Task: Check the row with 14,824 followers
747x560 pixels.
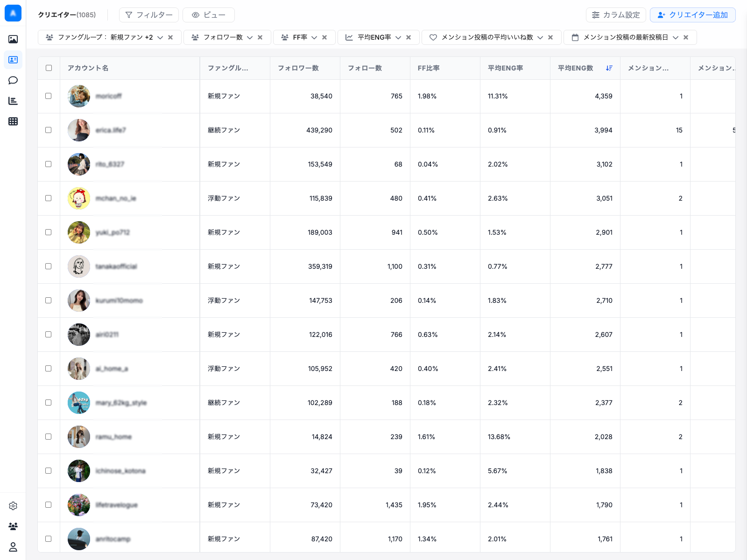Action: click(x=49, y=437)
